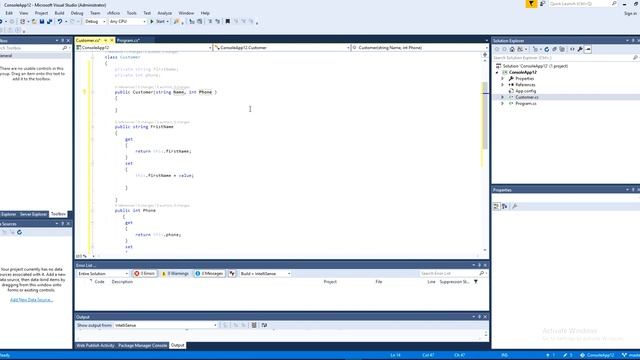The height and width of the screenshot is (360, 640).
Task: Click the Add New Data Source link
Action: [31, 300]
